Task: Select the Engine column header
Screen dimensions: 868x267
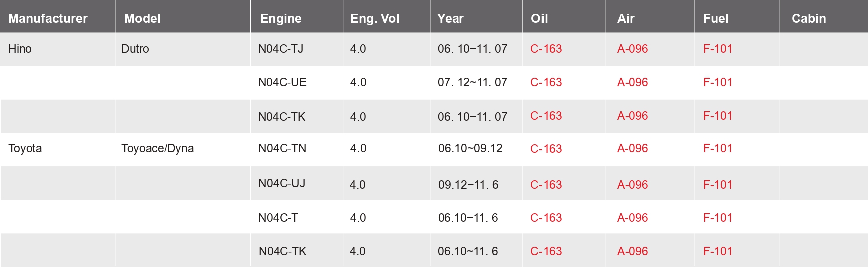Action: 281,19
